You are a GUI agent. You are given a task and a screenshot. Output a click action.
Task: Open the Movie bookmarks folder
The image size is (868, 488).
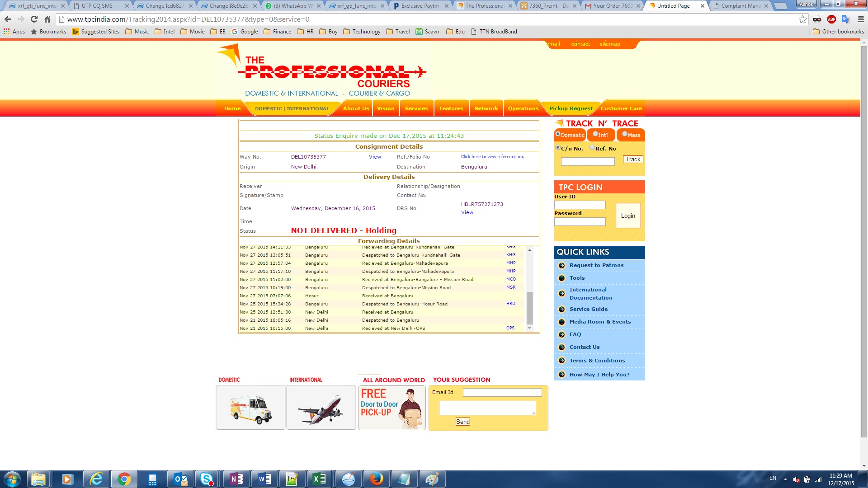(193, 32)
